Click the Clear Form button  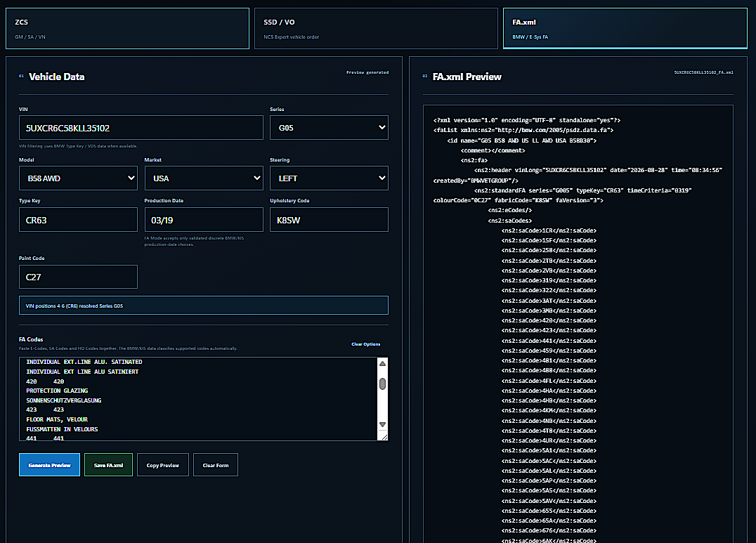(x=216, y=465)
